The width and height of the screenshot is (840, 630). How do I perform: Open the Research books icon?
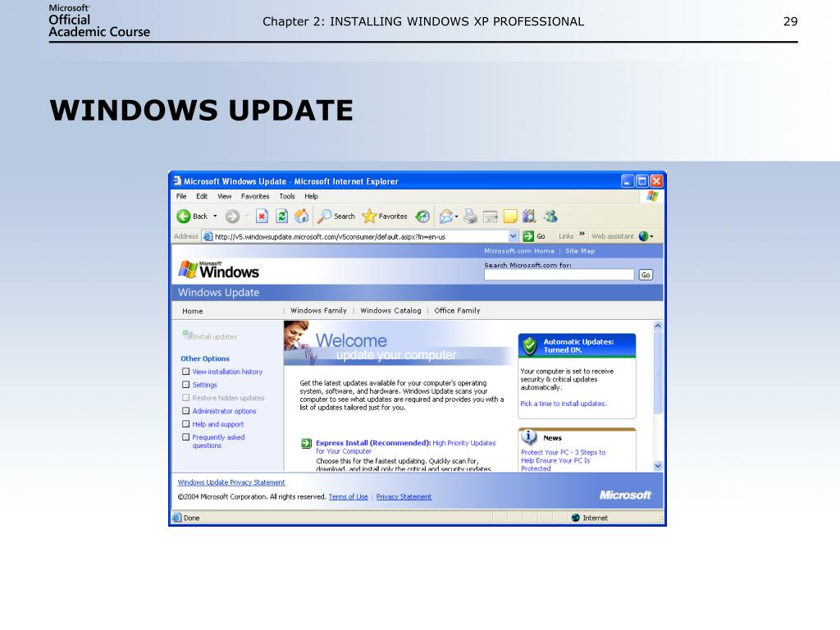(x=529, y=217)
